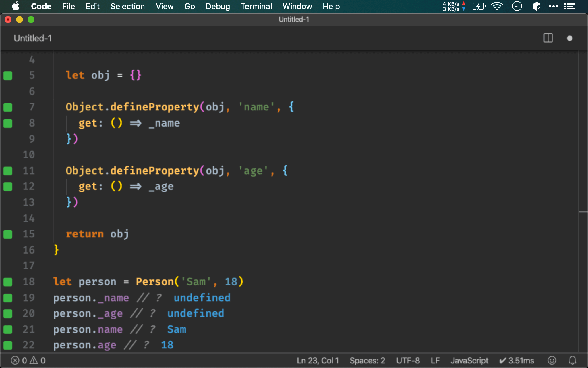Select the Untitled-1 editor tab
Image resolution: width=588 pixels, height=368 pixels.
[33, 38]
